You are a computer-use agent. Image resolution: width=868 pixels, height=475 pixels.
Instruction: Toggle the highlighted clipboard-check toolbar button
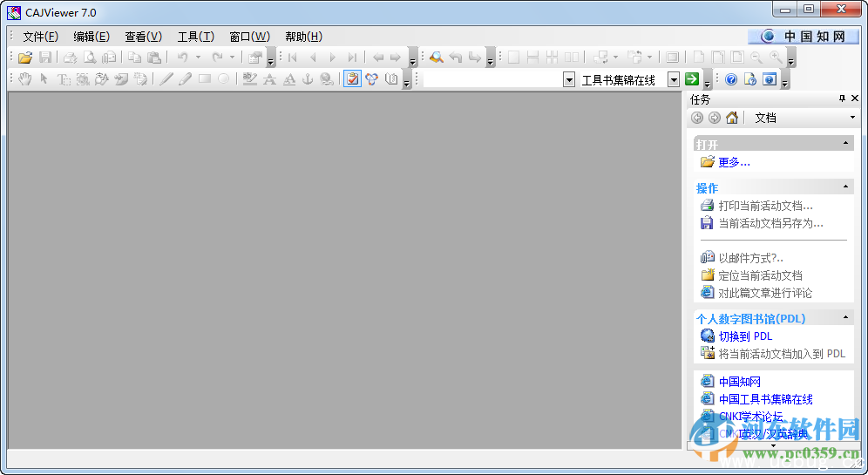tap(352, 79)
